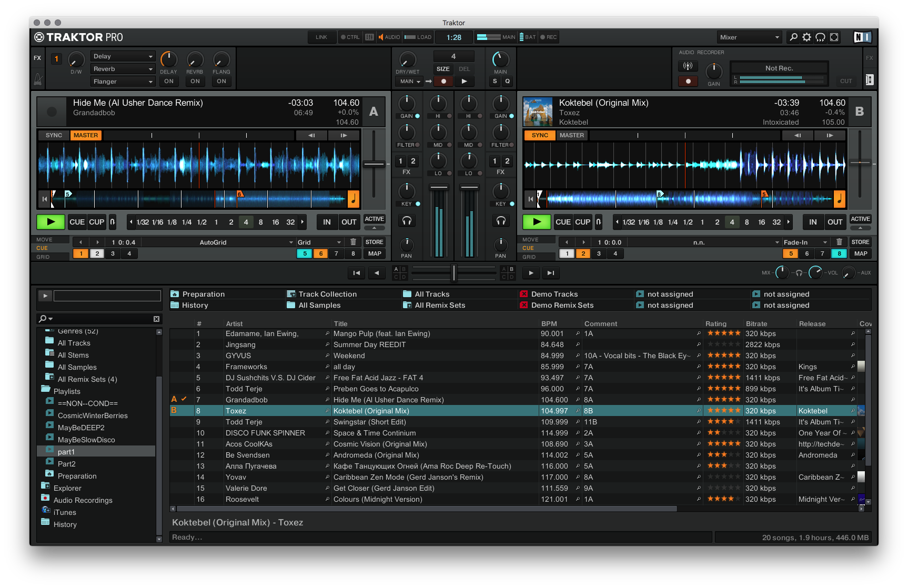Select Deck B CUE panel tab

(536, 248)
